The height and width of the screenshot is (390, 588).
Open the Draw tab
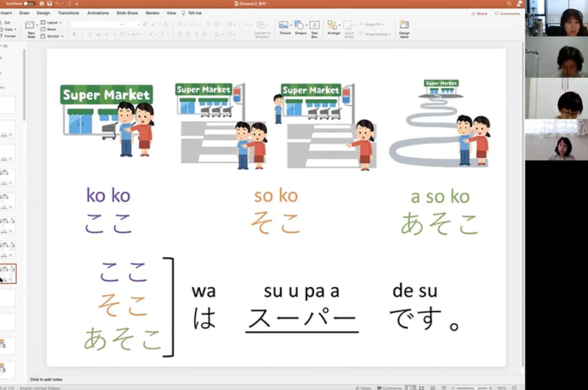[24, 12]
